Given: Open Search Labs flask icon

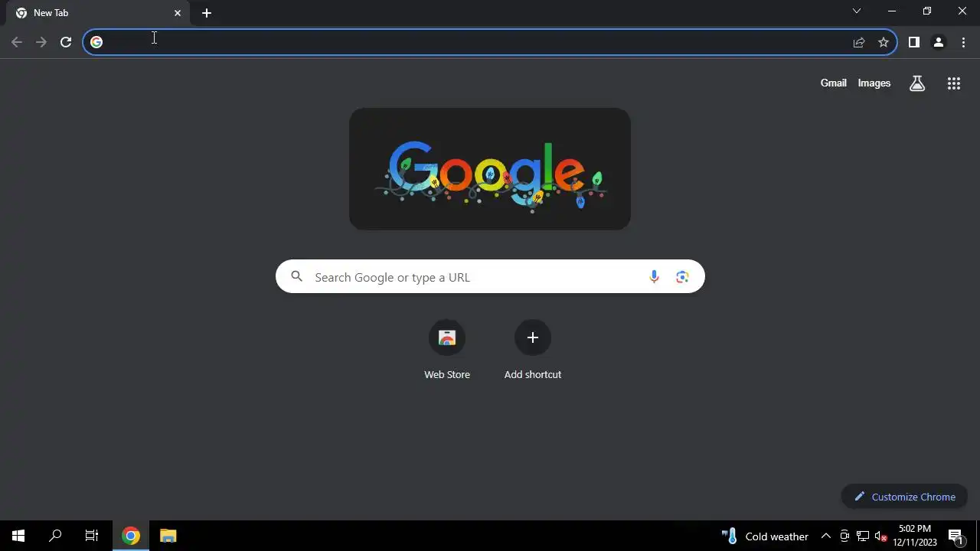Looking at the screenshot, I should point(917,83).
